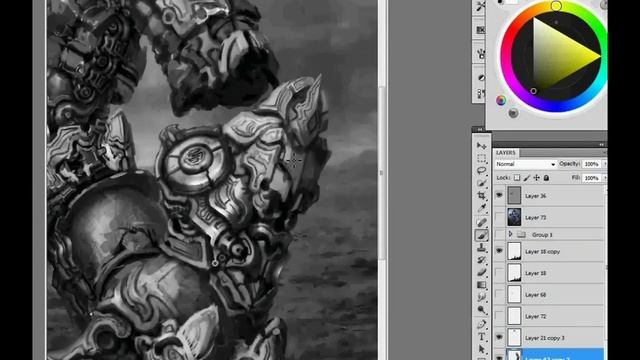The height and width of the screenshot is (360, 640).
Task: Click Layer 36 thumbnail
Action: [x=514, y=196]
